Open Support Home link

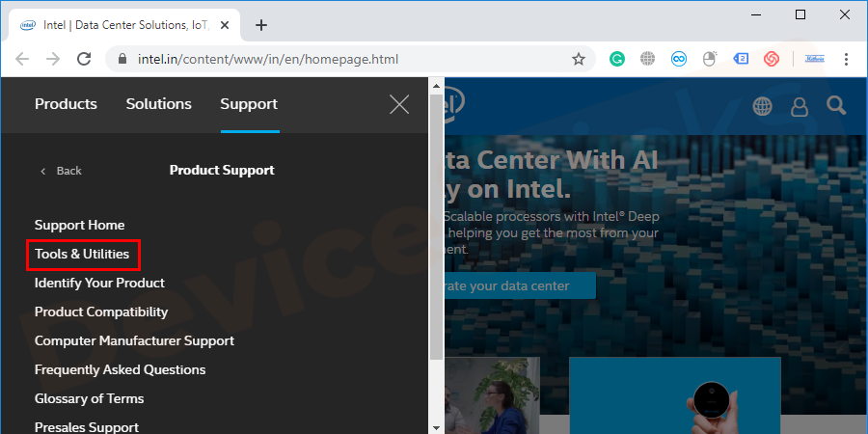[x=80, y=226]
